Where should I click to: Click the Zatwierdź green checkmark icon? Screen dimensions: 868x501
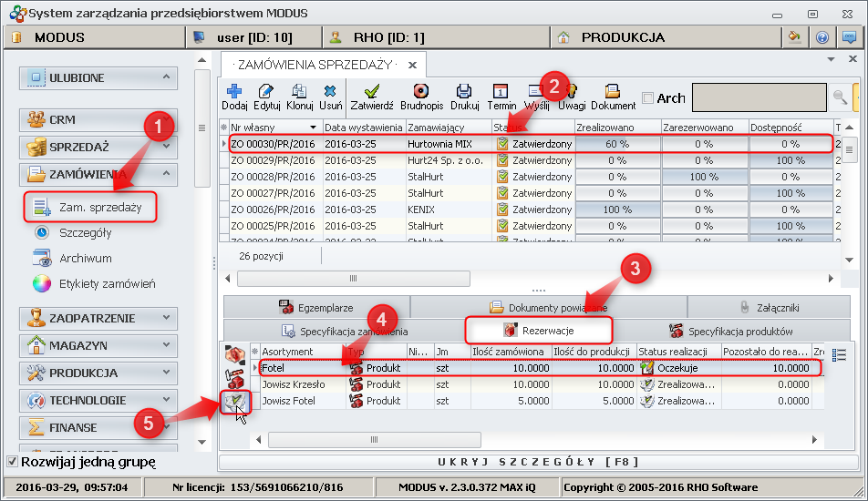(372, 91)
